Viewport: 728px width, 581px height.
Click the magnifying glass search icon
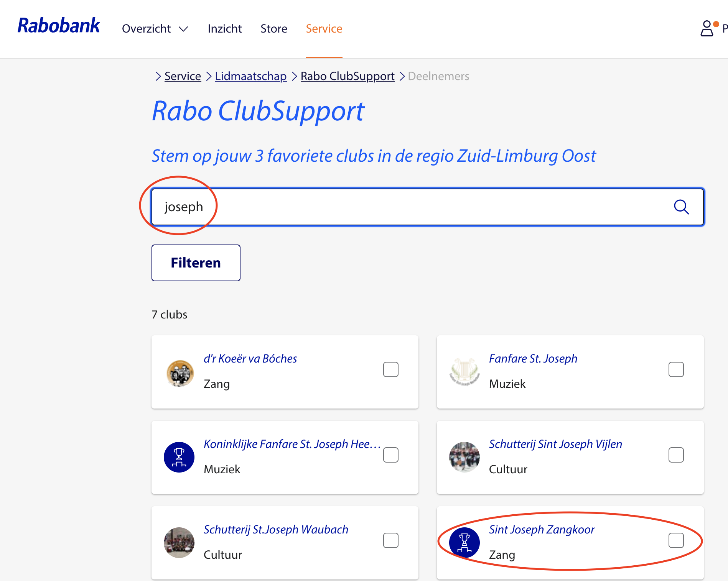pyautogui.click(x=681, y=207)
